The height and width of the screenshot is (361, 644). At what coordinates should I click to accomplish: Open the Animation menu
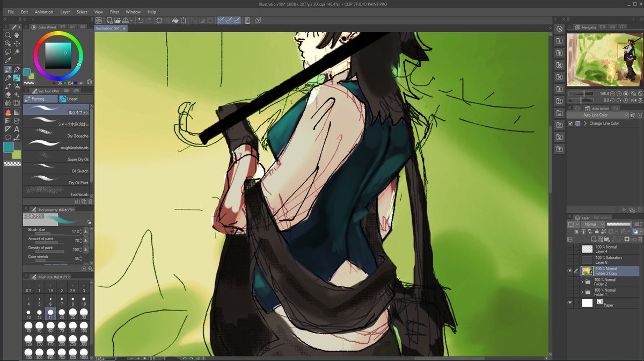43,11
